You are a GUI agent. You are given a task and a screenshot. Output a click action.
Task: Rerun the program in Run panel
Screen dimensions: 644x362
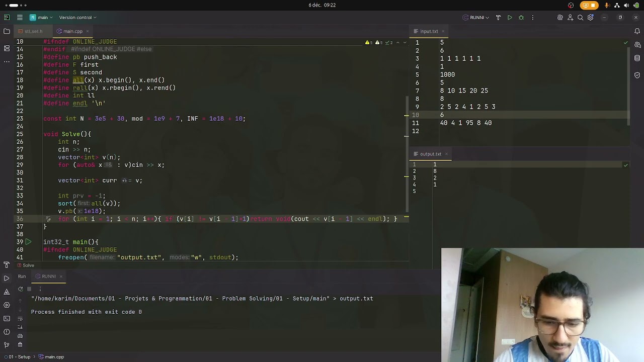coord(20,289)
